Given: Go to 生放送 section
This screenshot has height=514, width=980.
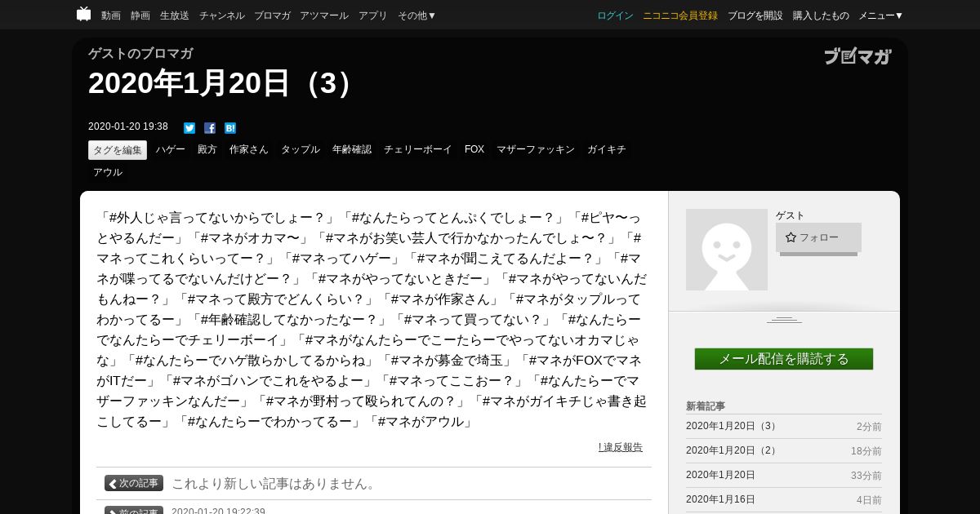Looking at the screenshot, I should [175, 16].
